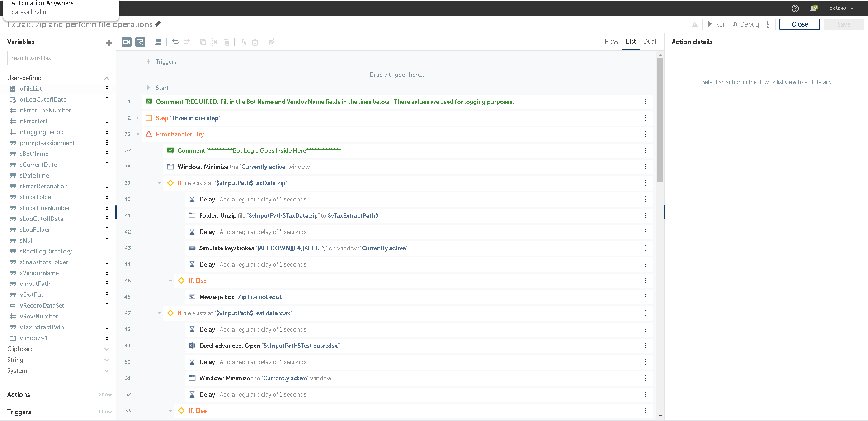Screen dimensions: 868x421
Task: Show the Actions panel
Action: pyautogui.click(x=105, y=394)
